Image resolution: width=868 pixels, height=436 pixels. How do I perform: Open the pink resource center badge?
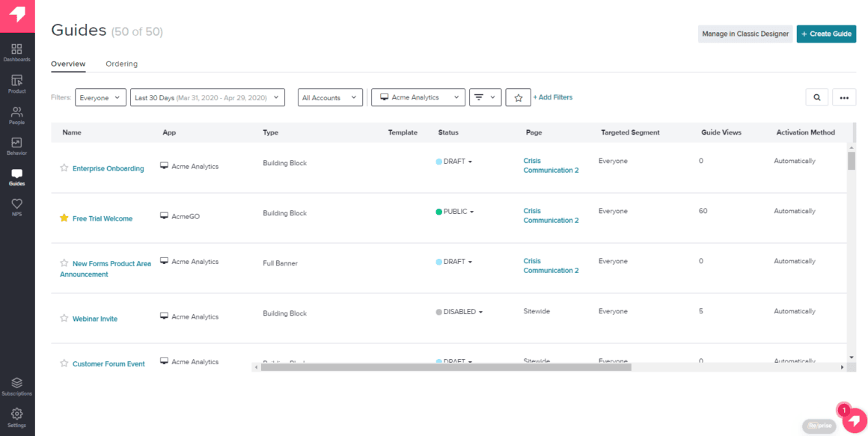click(x=855, y=420)
